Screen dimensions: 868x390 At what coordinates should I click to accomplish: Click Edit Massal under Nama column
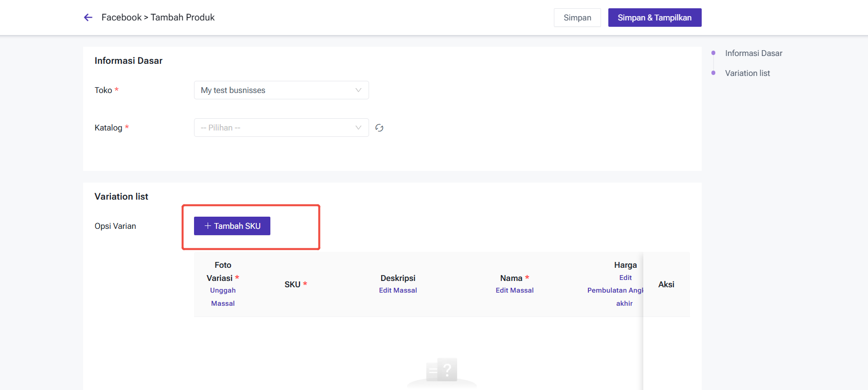tap(514, 290)
